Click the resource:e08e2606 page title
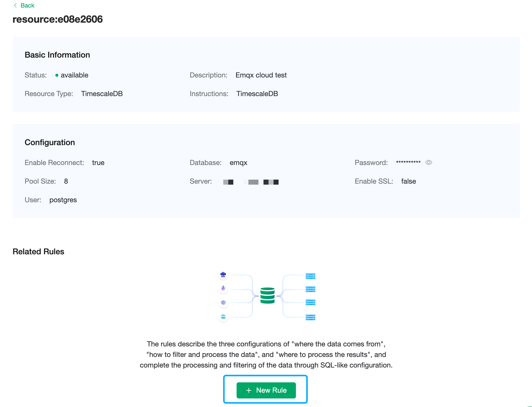The height and width of the screenshot is (407, 532). point(58,19)
